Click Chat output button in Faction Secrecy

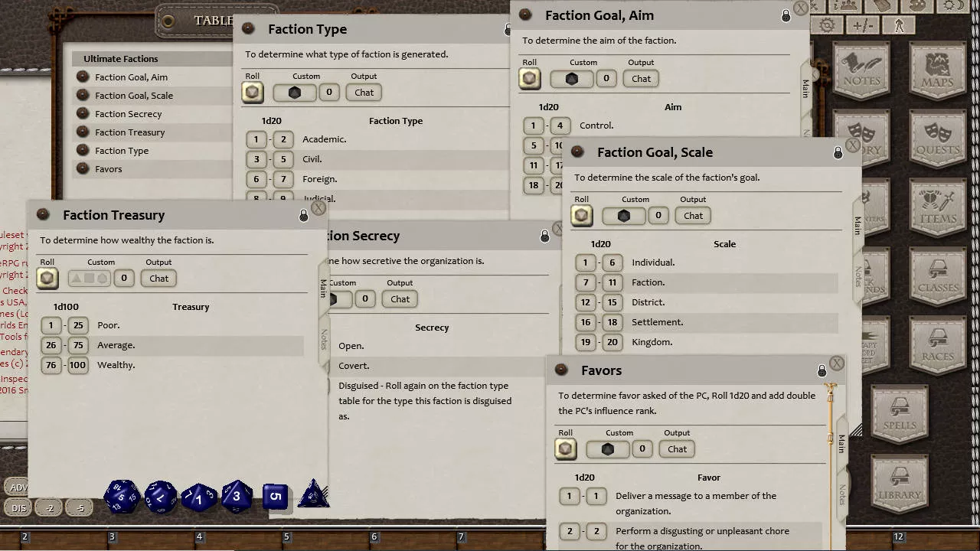pyautogui.click(x=400, y=299)
